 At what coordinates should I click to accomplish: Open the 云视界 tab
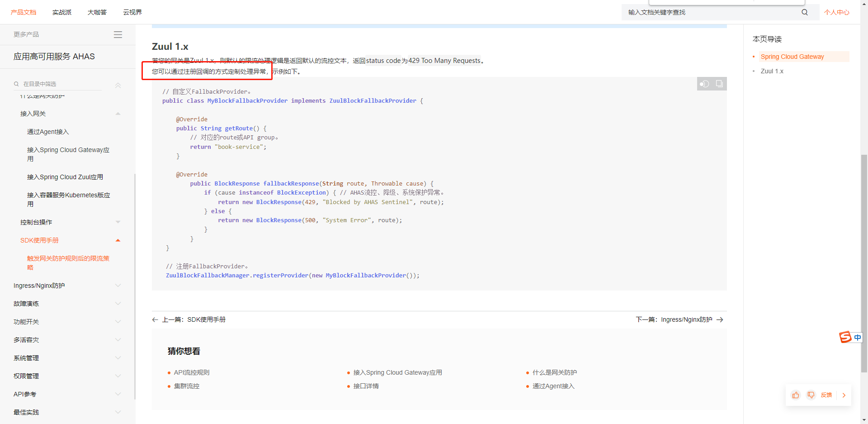(x=132, y=12)
